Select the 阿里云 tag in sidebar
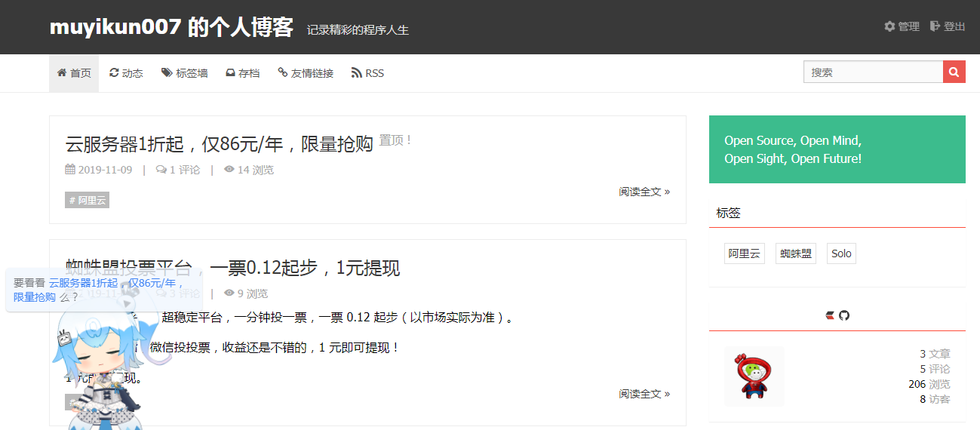980x430 pixels. click(x=744, y=253)
